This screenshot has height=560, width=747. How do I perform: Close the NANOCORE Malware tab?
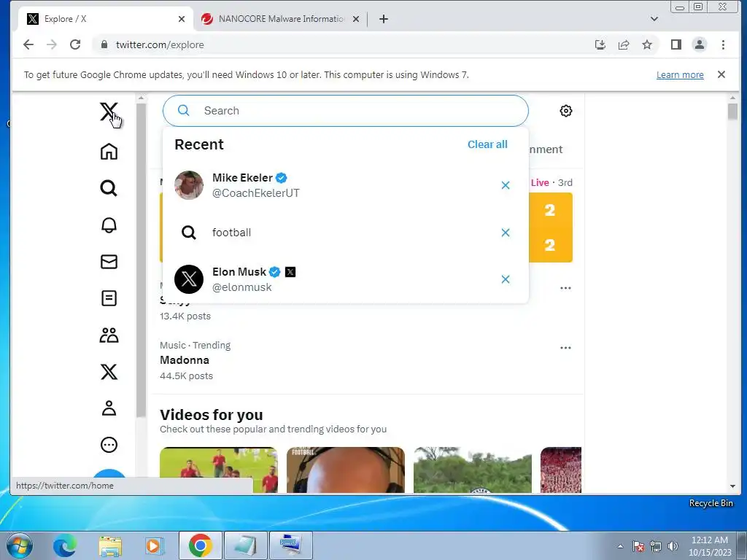coord(356,19)
